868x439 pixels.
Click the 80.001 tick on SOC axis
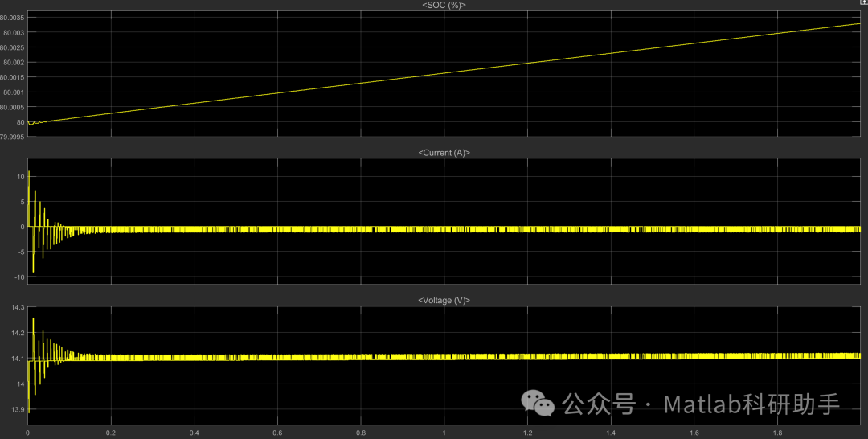point(14,92)
